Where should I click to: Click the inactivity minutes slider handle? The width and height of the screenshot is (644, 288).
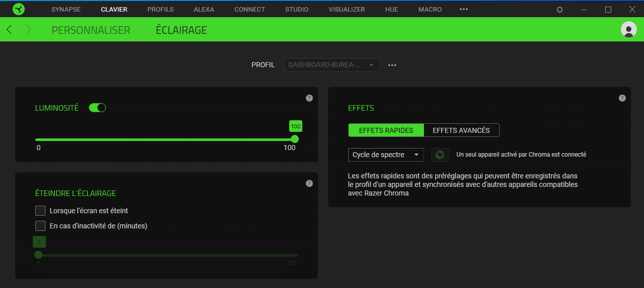coord(38,255)
